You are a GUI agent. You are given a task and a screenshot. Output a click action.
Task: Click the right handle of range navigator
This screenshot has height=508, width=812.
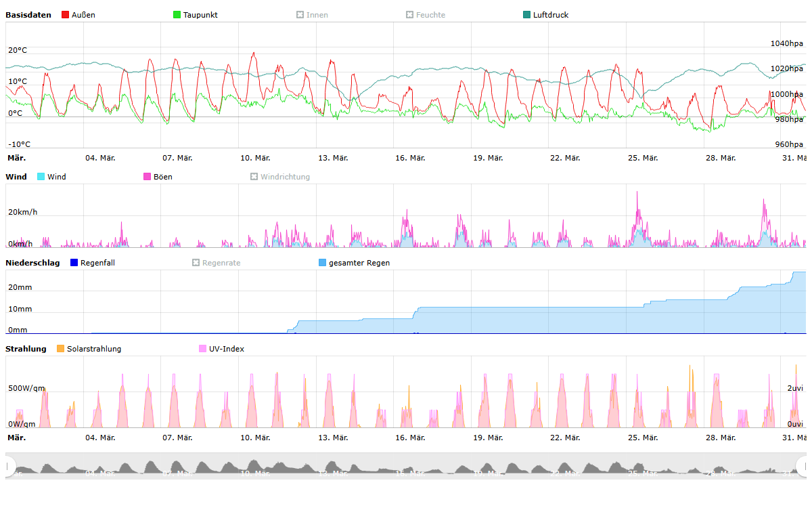click(x=803, y=466)
